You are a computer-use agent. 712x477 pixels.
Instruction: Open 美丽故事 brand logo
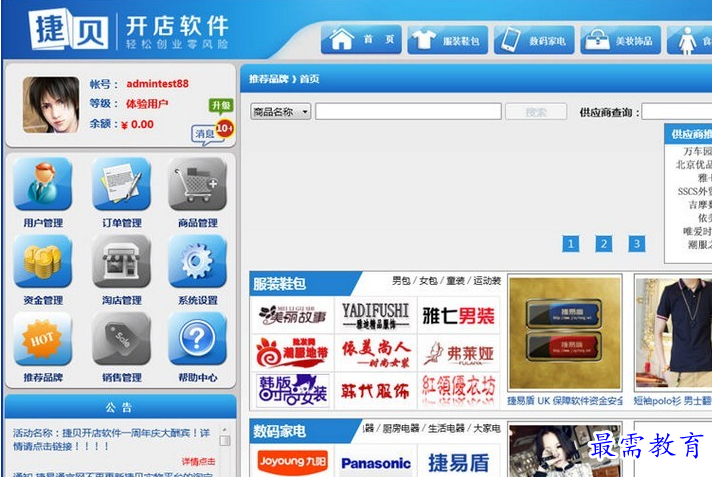[x=292, y=315]
